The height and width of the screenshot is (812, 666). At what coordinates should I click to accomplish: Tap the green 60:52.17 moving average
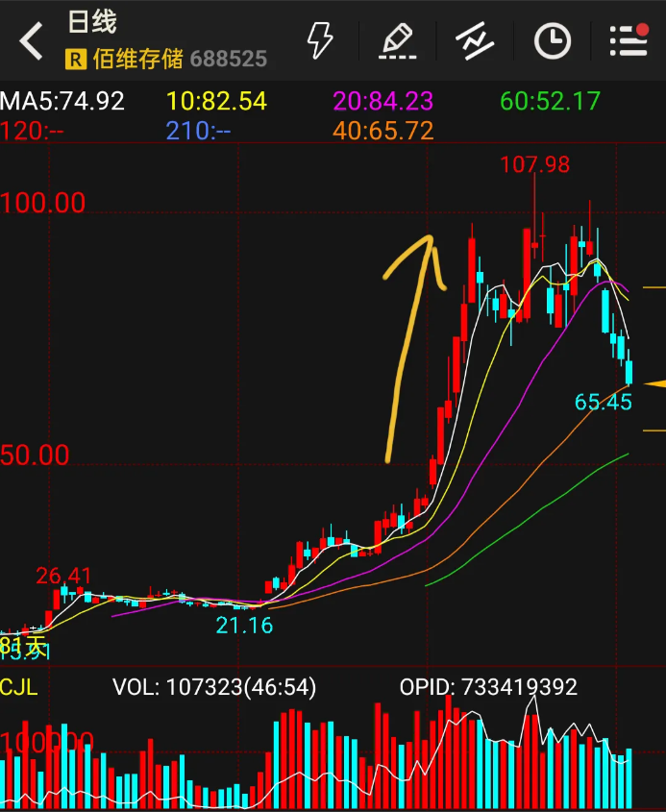[550, 101]
